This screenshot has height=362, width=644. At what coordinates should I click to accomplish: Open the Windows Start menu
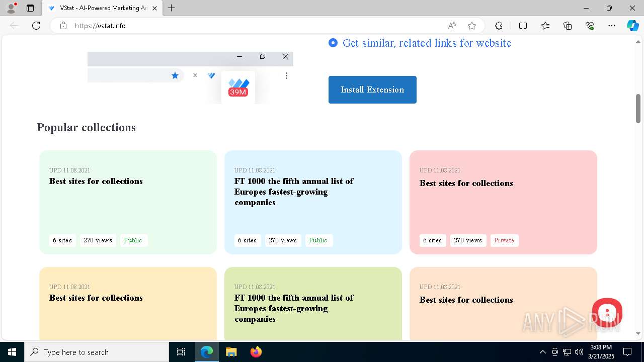(12, 352)
